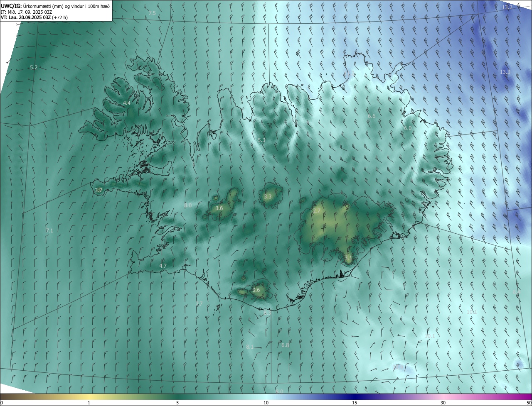Click the valid time line "VT: Lau. 20.09.2025 03Z (+72 h)"
Image resolution: width=532 pixels, height=406 pixels.
[x=34, y=17]
